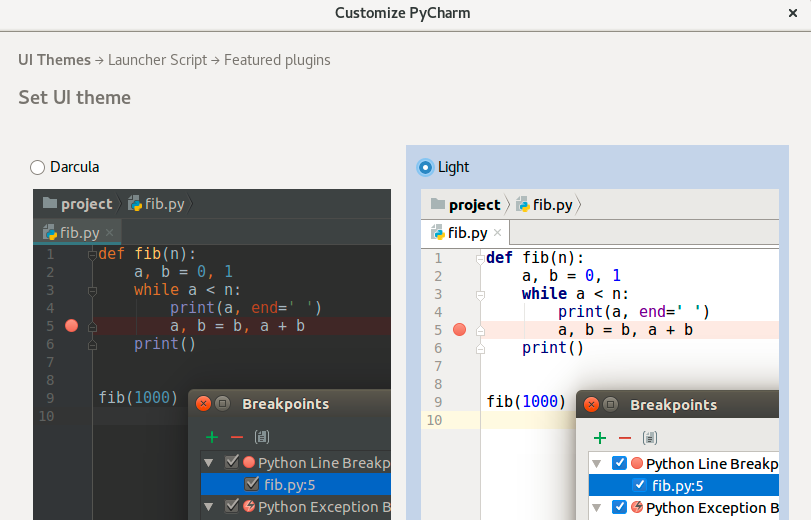
Task: Collapse Python Line Breakpoint node in Light preview
Action: click(597, 464)
